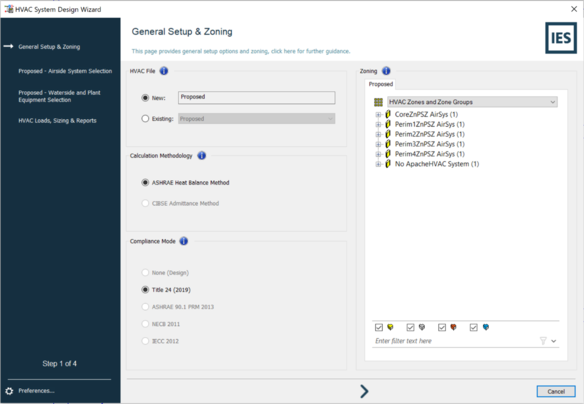Click the zone grid icon beside grouping dropdown
The width and height of the screenshot is (584, 404).
click(x=378, y=102)
